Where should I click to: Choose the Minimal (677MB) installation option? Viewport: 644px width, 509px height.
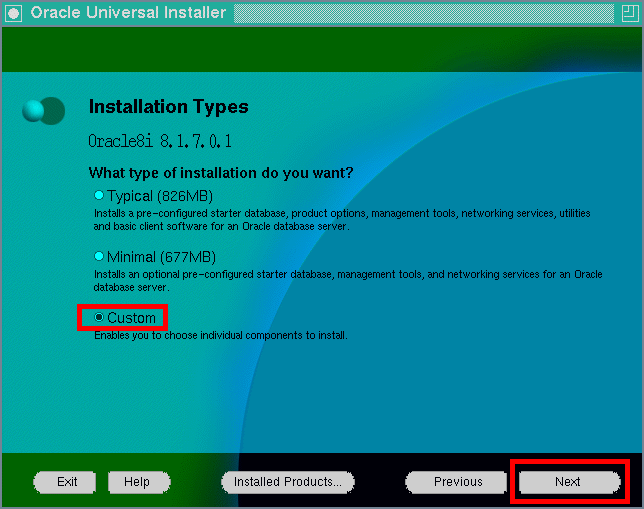pos(99,257)
